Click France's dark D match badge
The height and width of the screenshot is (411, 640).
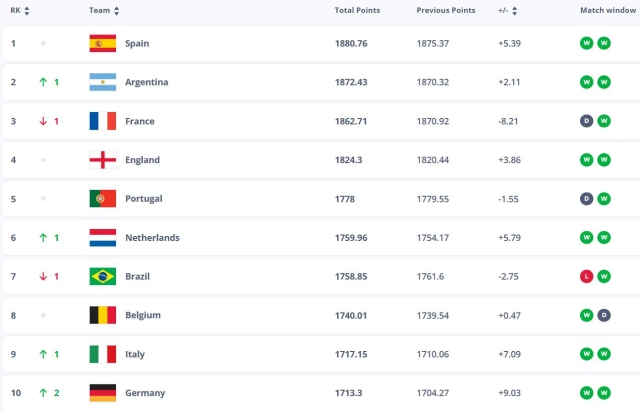click(x=586, y=121)
